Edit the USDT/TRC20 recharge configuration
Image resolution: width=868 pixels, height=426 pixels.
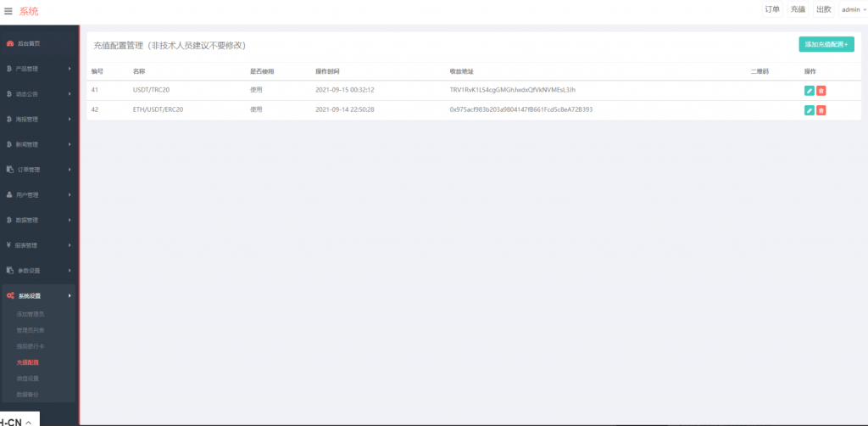809,90
